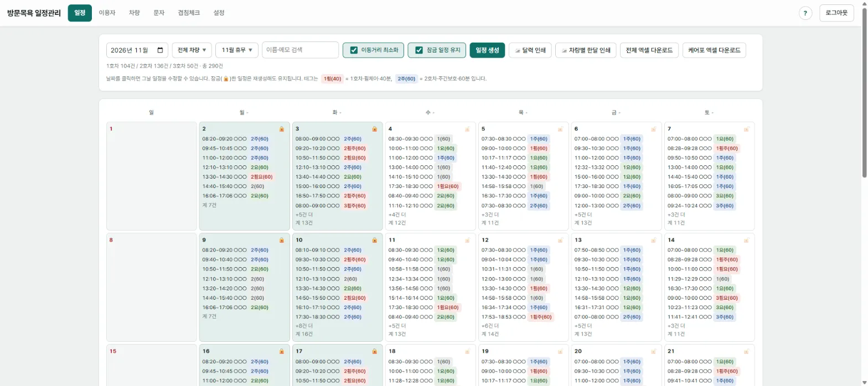Uncheck the 이동거리 최소화 checkbox
This screenshot has height=386, width=868.
(x=354, y=50)
